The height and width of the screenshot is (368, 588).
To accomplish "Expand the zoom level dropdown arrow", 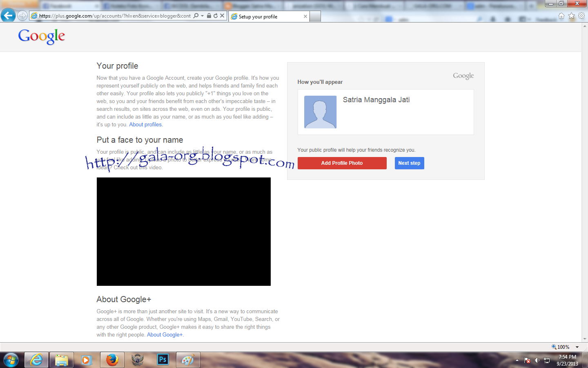I will (x=577, y=347).
